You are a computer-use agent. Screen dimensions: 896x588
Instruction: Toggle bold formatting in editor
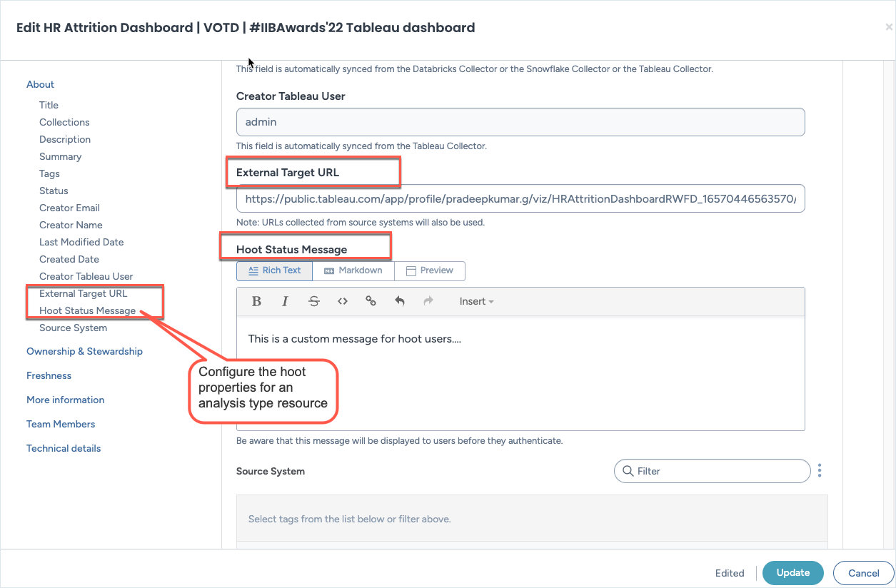256,301
